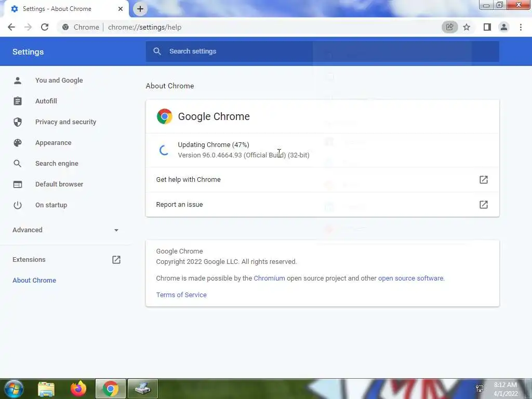This screenshot has width=532, height=399.
Task: Open On startup settings
Action: [x=51, y=205]
